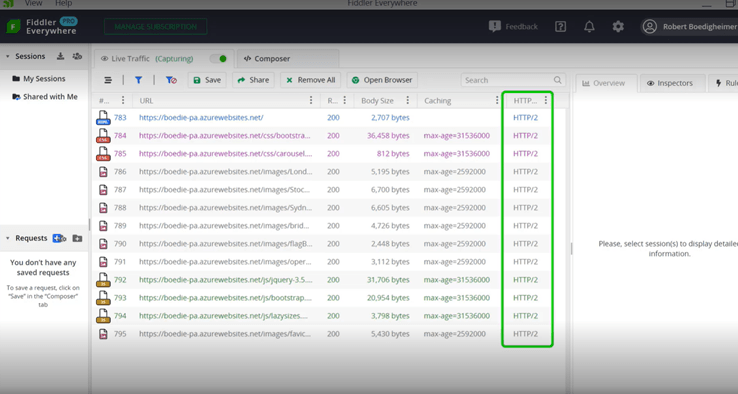Click the Open Browser button
738x394 pixels.
tap(382, 80)
